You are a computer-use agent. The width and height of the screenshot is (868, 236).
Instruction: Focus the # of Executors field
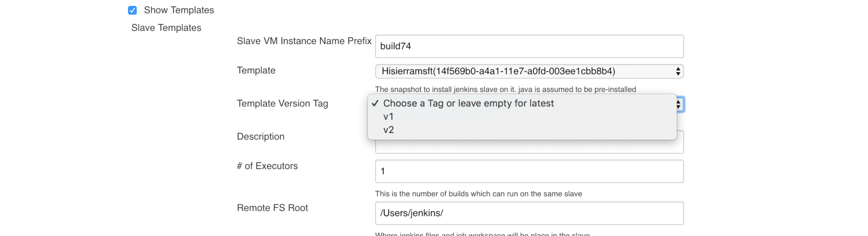[529, 171]
